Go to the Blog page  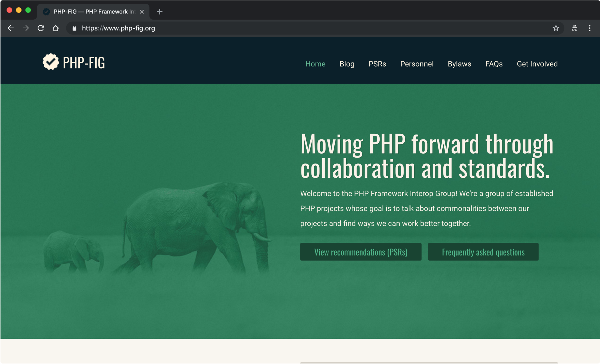pos(347,64)
